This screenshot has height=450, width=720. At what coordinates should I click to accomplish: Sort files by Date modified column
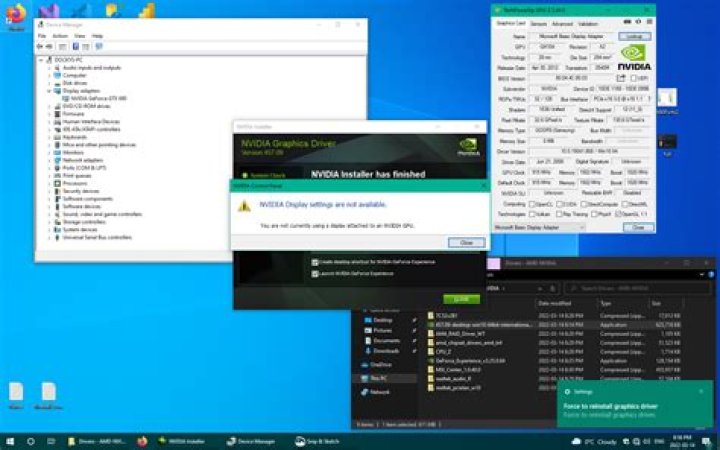[x=555, y=303]
